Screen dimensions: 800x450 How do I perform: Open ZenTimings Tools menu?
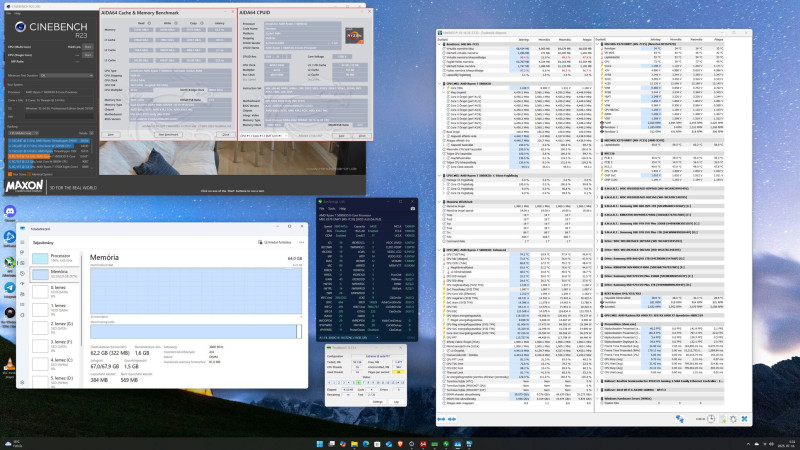coord(331,209)
